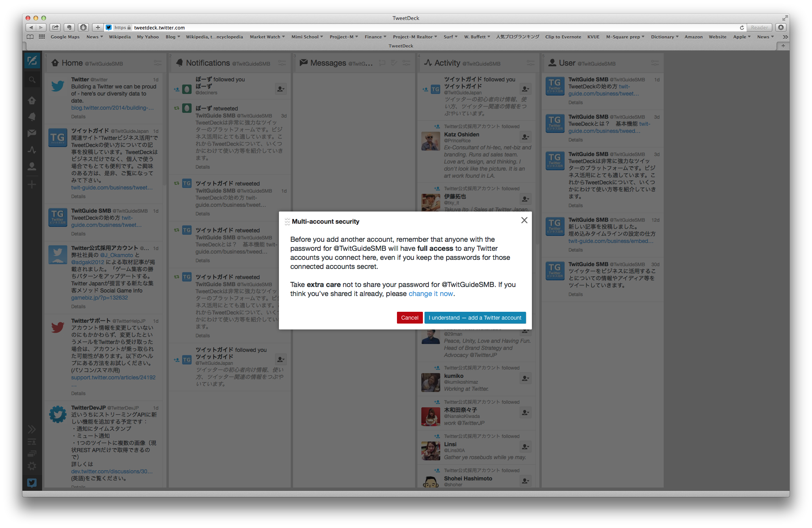Follow 木和田奈々子 via person button
The height and width of the screenshot is (528, 812).
tap(525, 412)
